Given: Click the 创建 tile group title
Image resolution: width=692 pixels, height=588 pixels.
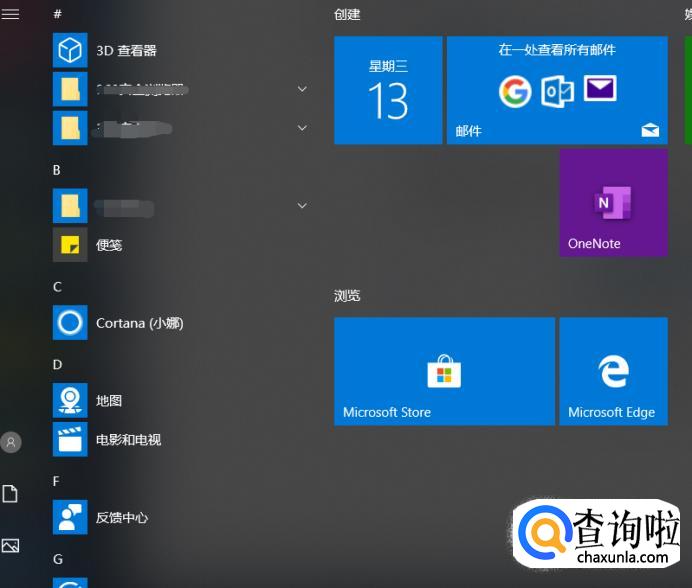Looking at the screenshot, I should pyautogui.click(x=347, y=15).
